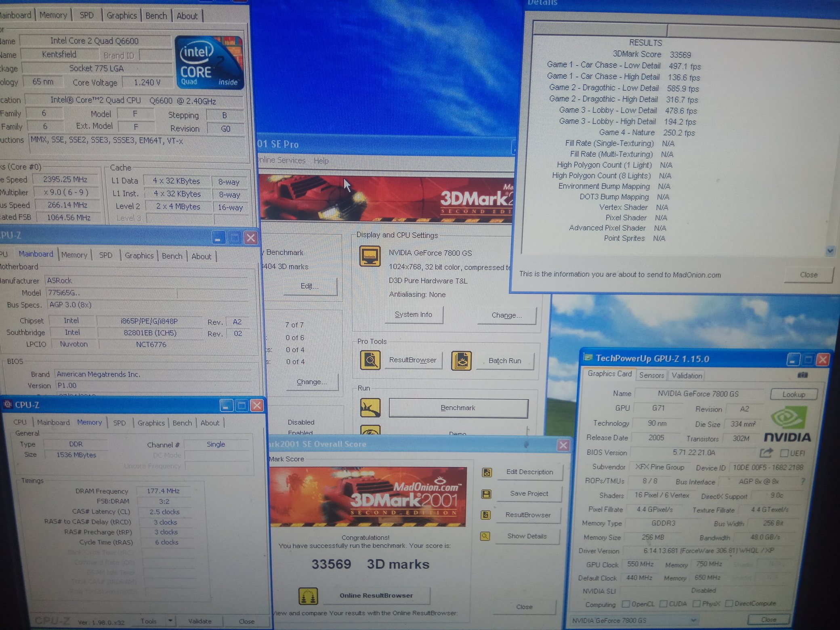Open Graphics Card tab in GPU-Z
This screenshot has width=840, height=630.
pos(609,374)
